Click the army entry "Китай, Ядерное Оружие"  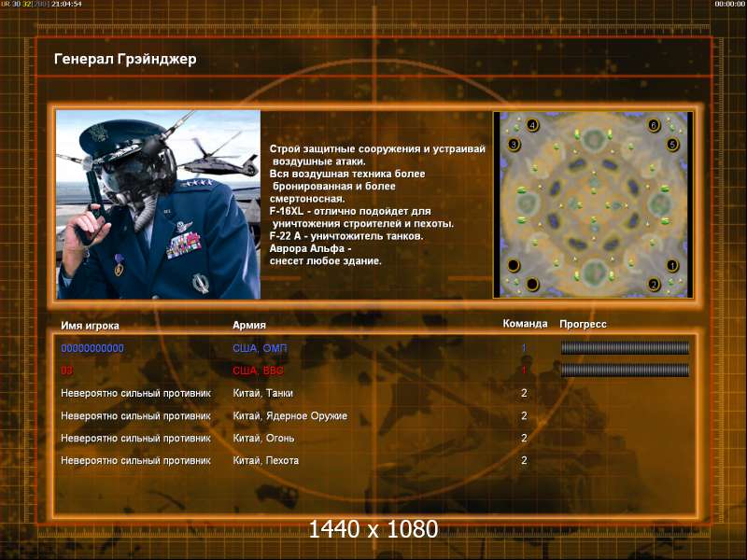(x=290, y=416)
